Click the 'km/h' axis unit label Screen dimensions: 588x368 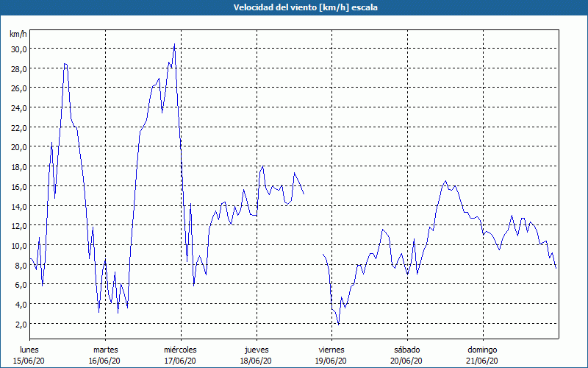click(18, 34)
